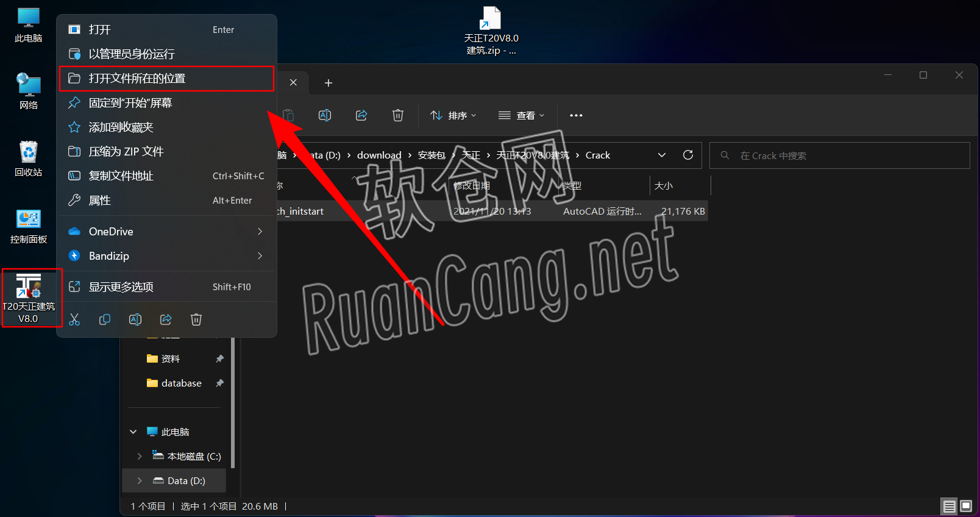The image size is (980, 517).
Task: Click the rename icon in context menu
Action: (135, 319)
